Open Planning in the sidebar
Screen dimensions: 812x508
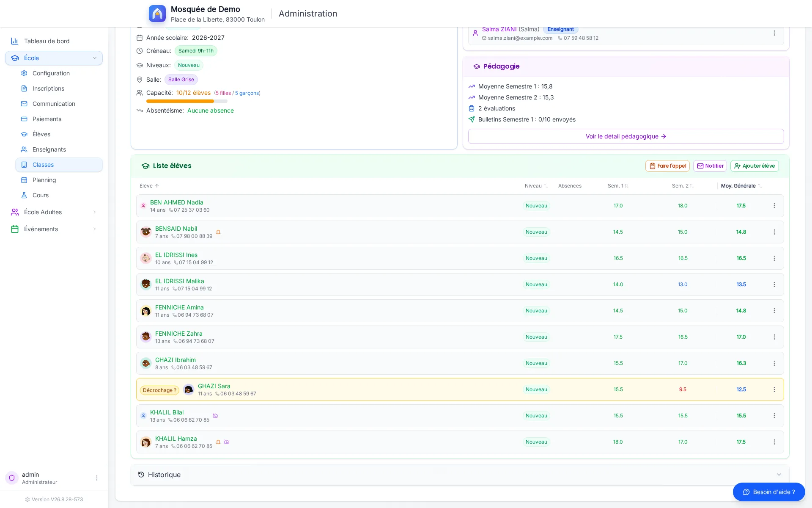click(x=59, y=180)
